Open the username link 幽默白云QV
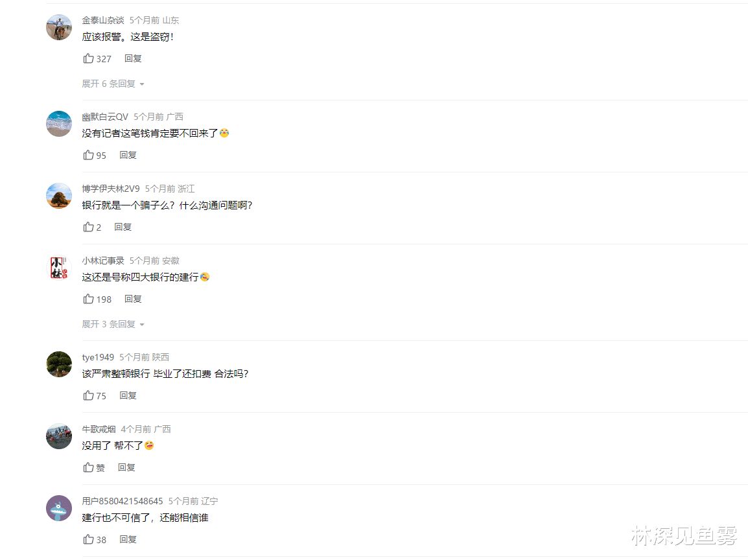Screen dimensions: 748x560 105,117
